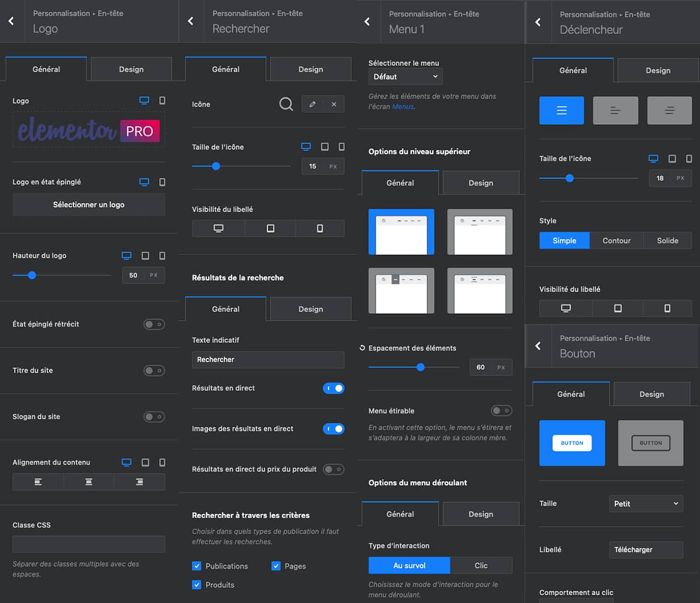
Task: Click the Elementor PRO logo image
Action: tap(89, 130)
